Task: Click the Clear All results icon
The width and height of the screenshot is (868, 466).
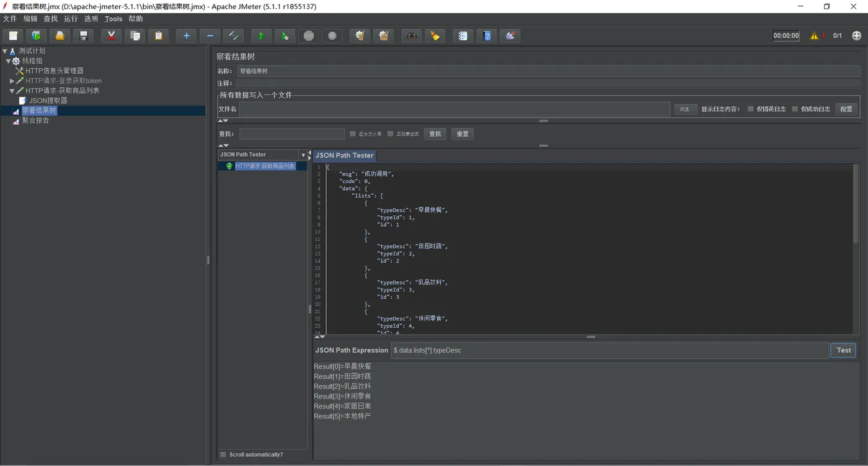Action: (x=383, y=36)
